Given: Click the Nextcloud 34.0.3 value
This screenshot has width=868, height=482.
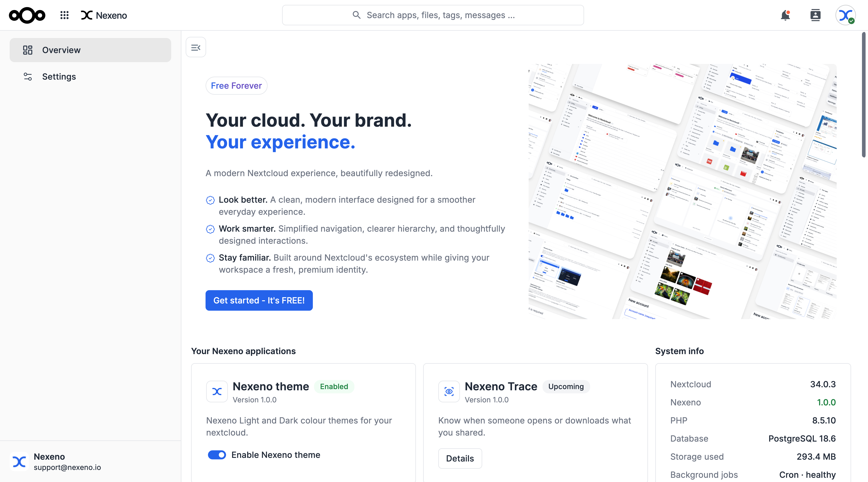Looking at the screenshot, I should (823, 384).
